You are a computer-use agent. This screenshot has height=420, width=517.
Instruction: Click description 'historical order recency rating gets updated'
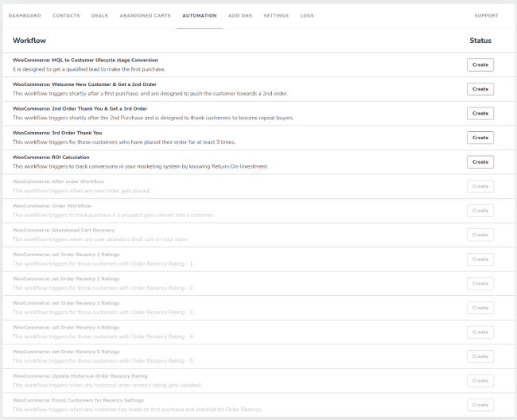tap(107, 385)
